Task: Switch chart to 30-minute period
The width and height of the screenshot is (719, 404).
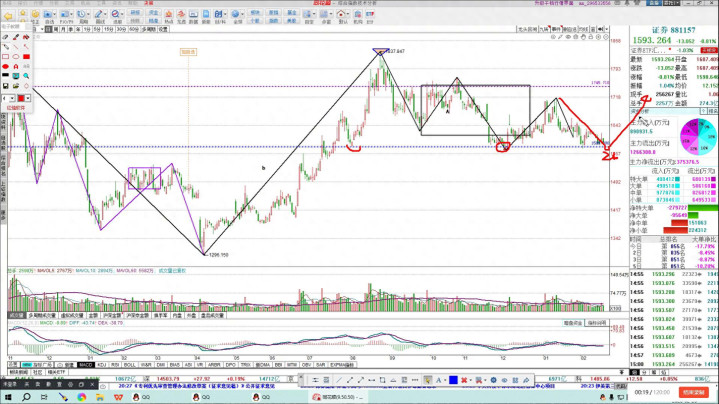Action: coord(120,30)
